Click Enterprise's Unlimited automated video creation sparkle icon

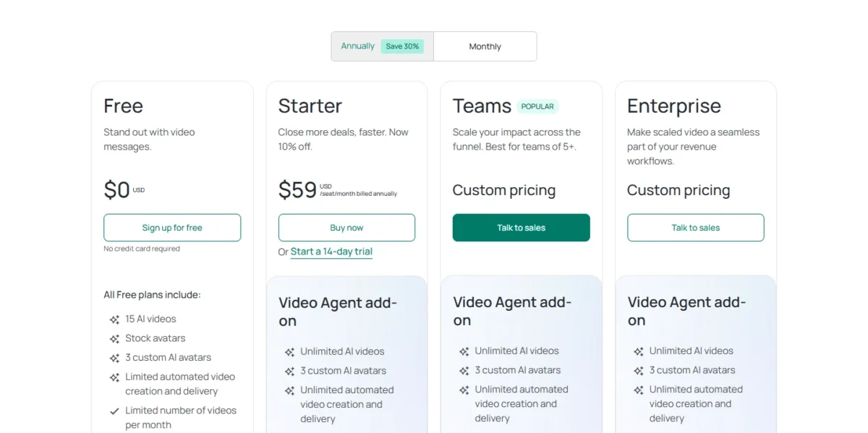[638, 390]
